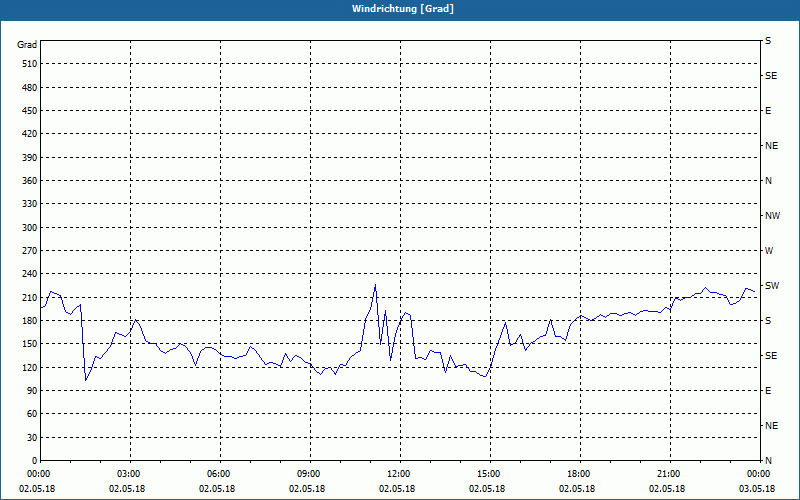The height and width of the screenshot is (500, 800).
Task: Click the 02.05.18 date under 12:00
Action: [397, 489]
